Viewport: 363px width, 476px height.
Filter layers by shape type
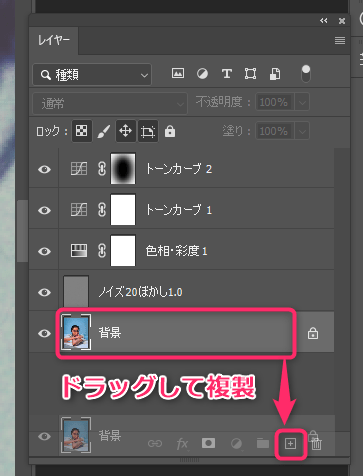click(x=250, y=73)
